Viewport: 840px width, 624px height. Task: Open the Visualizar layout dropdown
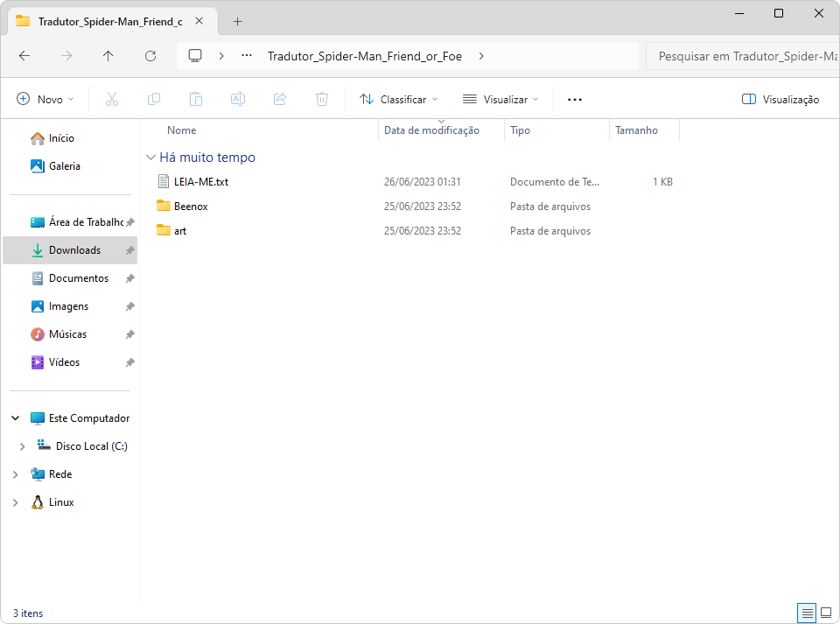pos(500,99)
